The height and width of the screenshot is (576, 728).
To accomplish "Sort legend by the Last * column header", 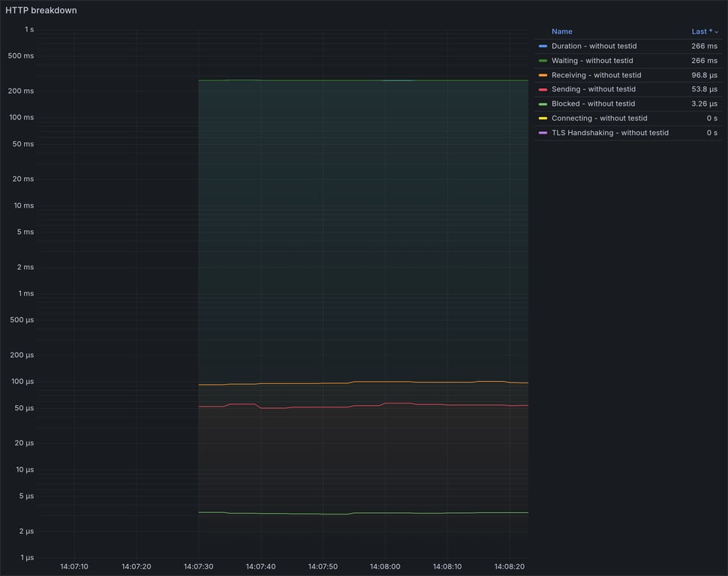I will pos(702,31).
